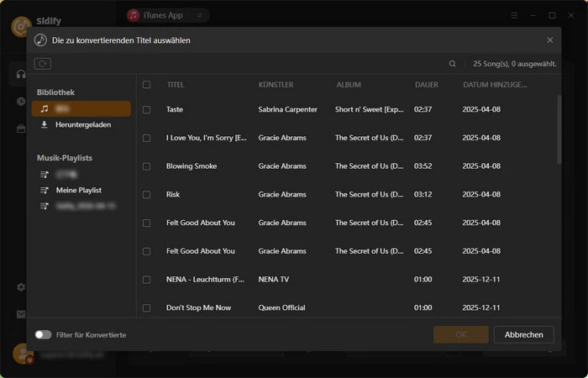Check the box for Taste
Image resolution: width=588 pixels, height=378 pixels.
tap(147, 109)
